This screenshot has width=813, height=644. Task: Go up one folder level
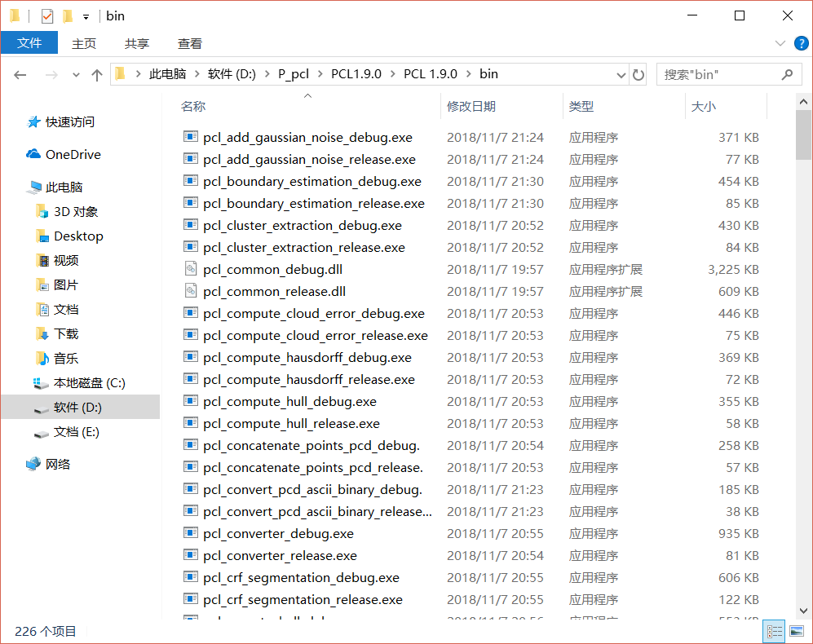pyautogui.click(x=97, y=75)
